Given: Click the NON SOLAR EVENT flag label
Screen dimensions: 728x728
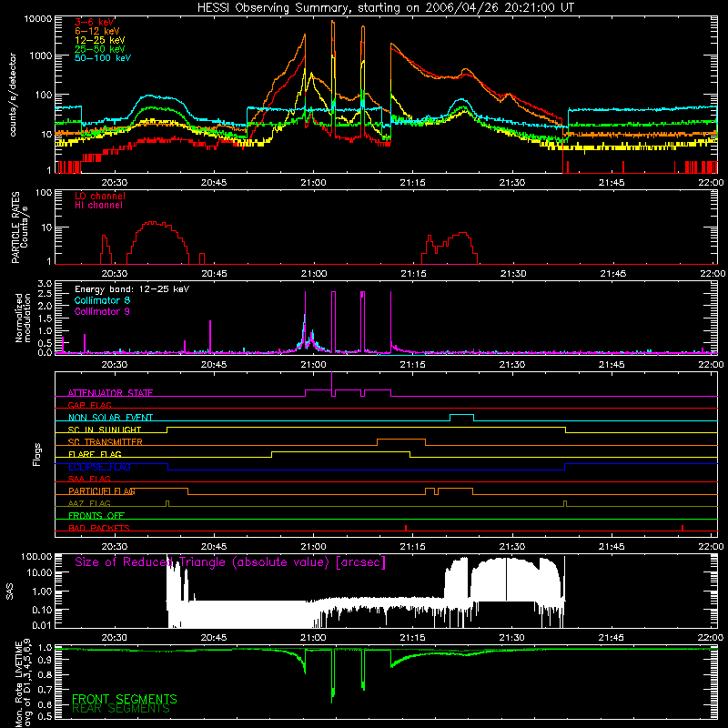Looking at the screenshot, I should click(110, 418).
